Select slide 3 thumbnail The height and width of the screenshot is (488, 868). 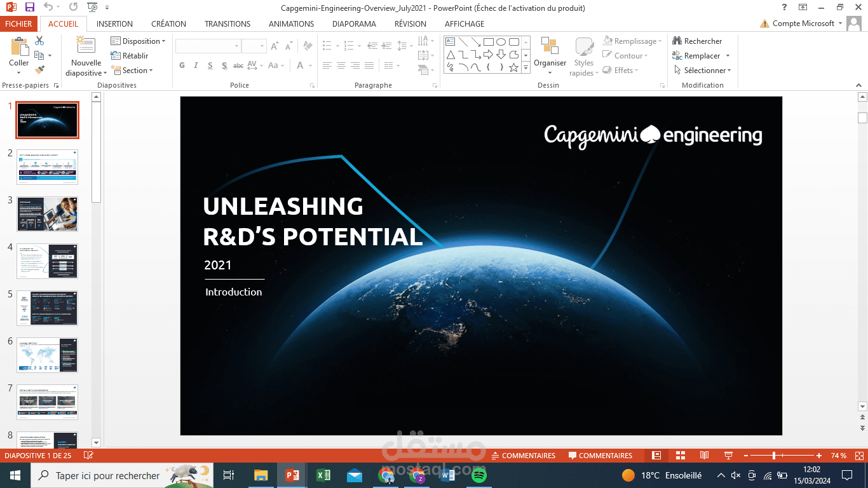[x=48, y=214]
